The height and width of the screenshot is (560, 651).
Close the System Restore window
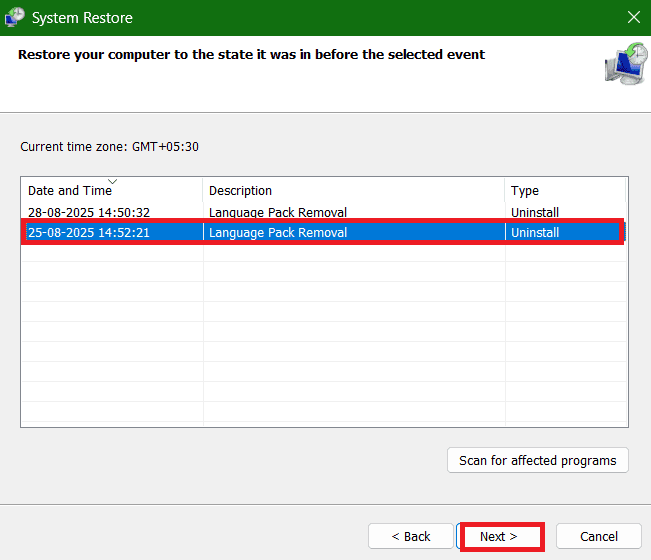634,17
